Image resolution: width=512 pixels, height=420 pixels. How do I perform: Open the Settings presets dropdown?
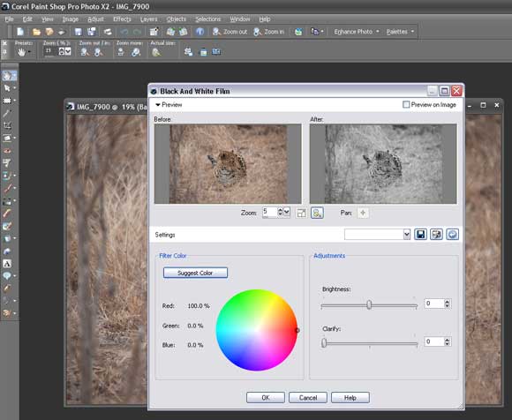(x=407, y=235)
